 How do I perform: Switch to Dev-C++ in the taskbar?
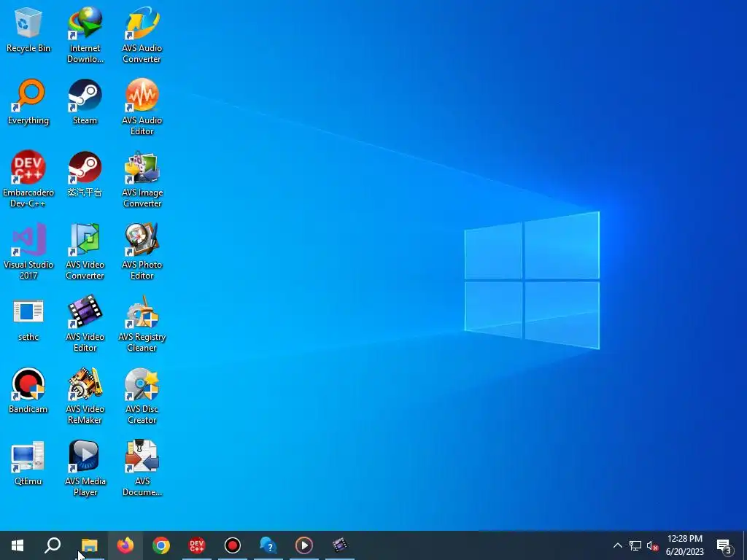click(197, 545)
